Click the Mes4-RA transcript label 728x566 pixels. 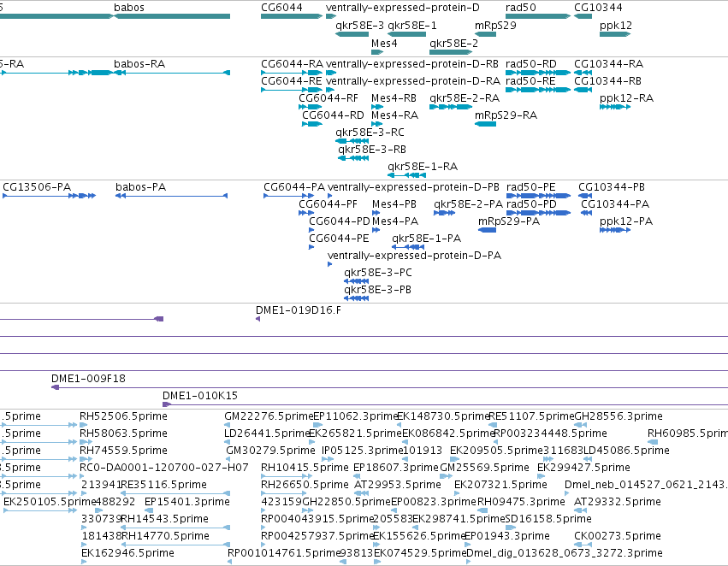[x=394, y=115]
